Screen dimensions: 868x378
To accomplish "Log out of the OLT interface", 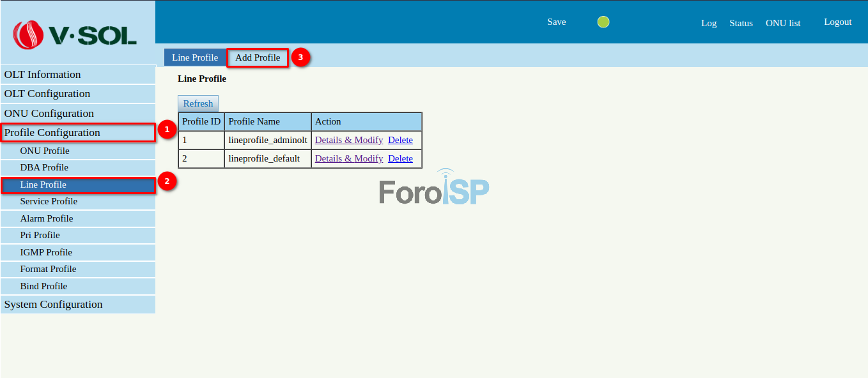I will tap(837, 22).
